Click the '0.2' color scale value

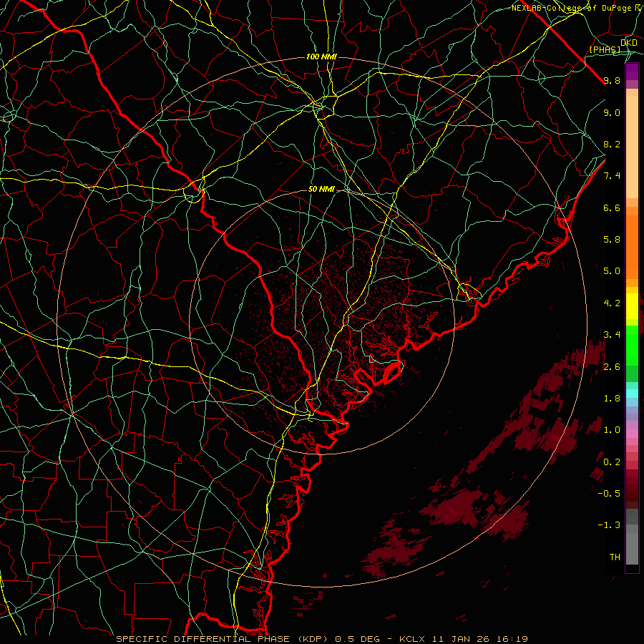click(612, 462)
